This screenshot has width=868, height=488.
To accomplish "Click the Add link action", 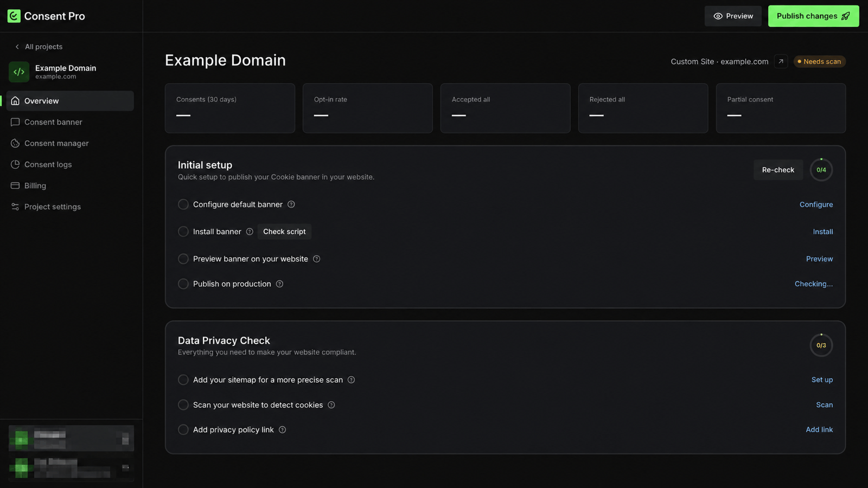I will pyautogui.click(x=819, y=429).
